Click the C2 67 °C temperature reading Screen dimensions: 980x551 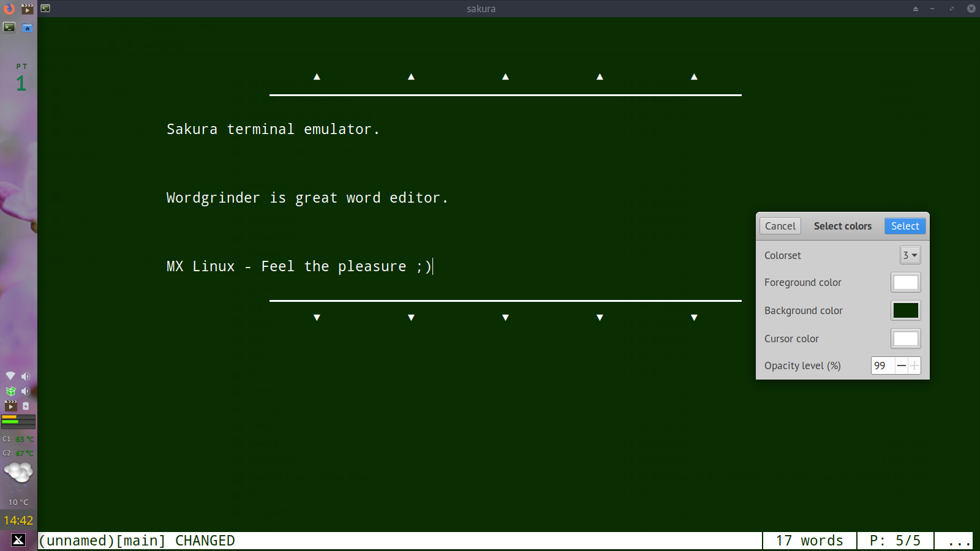click(x=18, y=453)
